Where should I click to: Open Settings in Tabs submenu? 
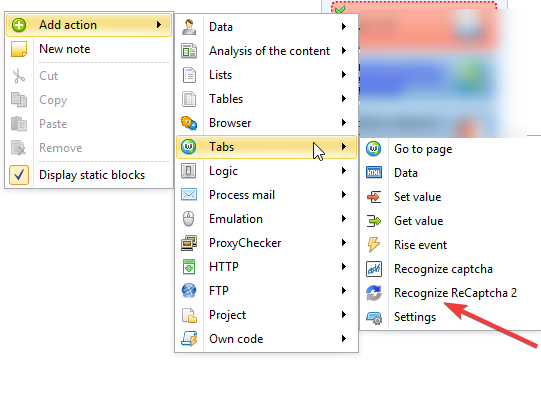click(415, 317)
